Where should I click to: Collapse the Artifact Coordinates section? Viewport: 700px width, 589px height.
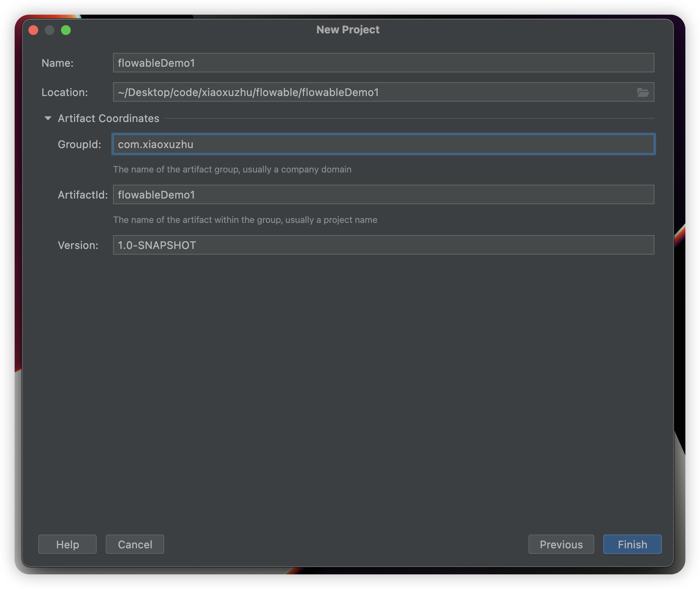pyautogui.click(x=48, y=118)
